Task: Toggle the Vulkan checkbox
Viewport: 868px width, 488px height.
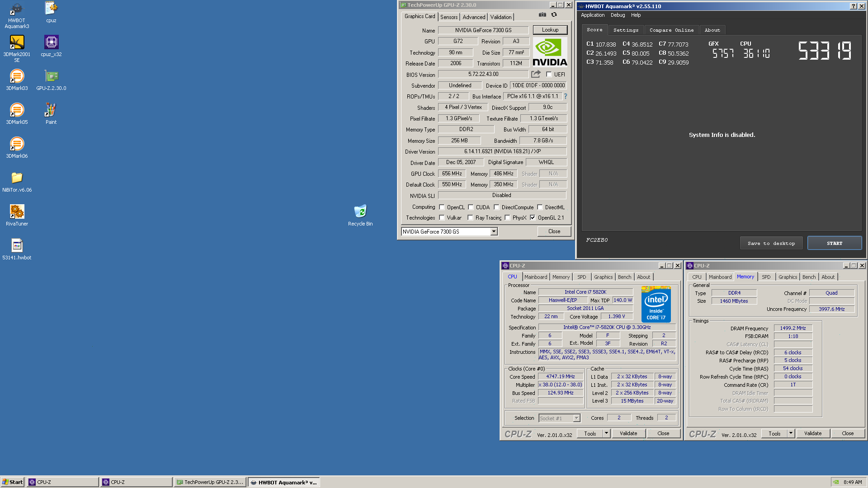Action: (442, 218)
